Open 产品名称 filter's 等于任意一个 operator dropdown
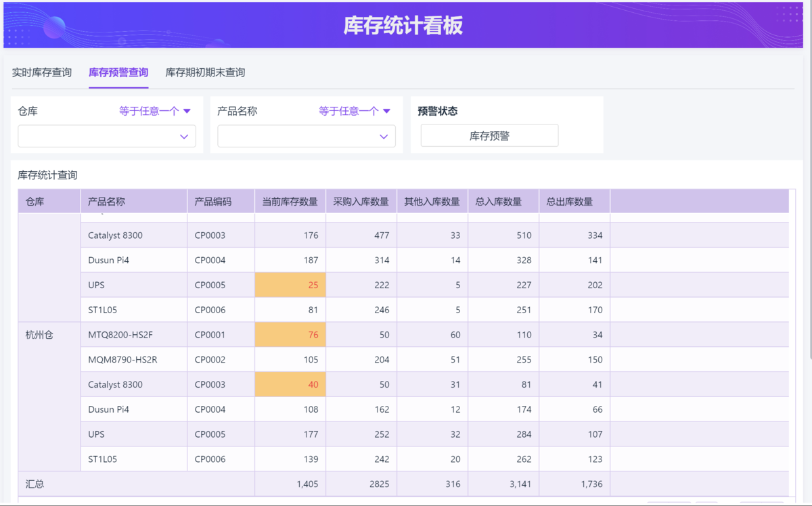This screenshot has width=812, height=506. click(355, 111)
